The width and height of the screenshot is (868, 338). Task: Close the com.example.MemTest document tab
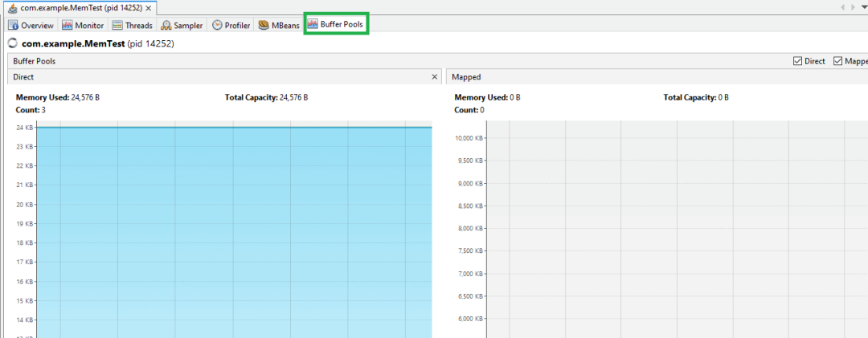coord(149,8)
